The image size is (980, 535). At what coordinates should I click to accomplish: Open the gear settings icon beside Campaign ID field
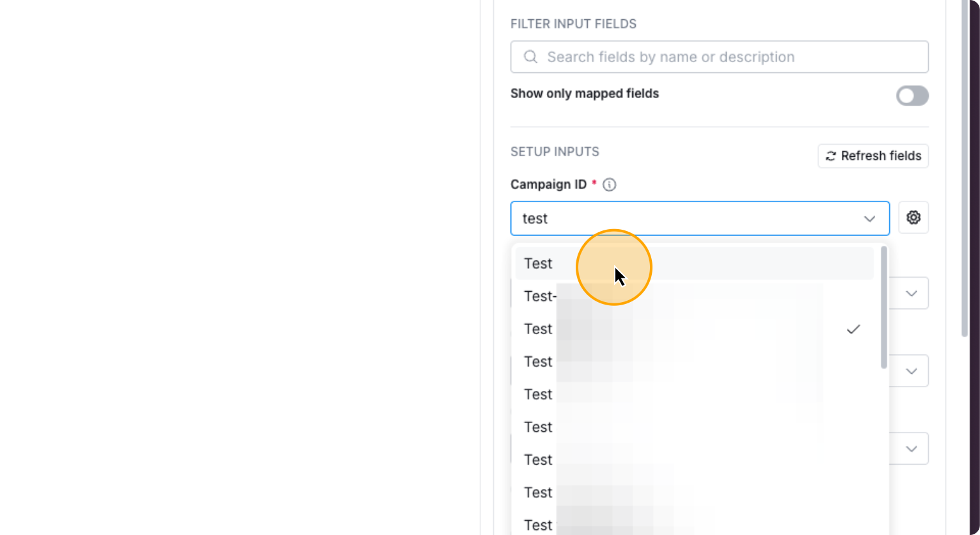click(x=913, y=218)
